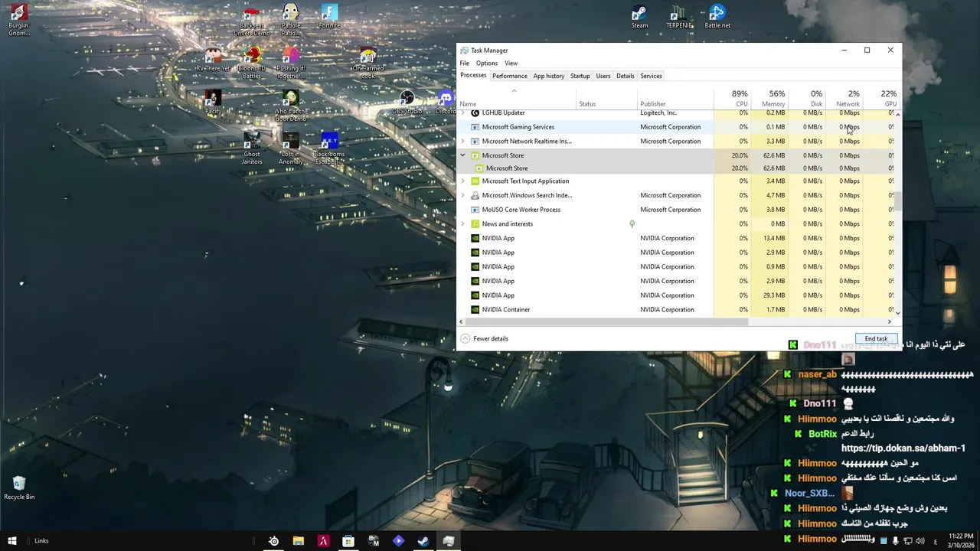Open File Explorer from the taskbar
The image size is (980, 551).
click(x=299, y=541)
